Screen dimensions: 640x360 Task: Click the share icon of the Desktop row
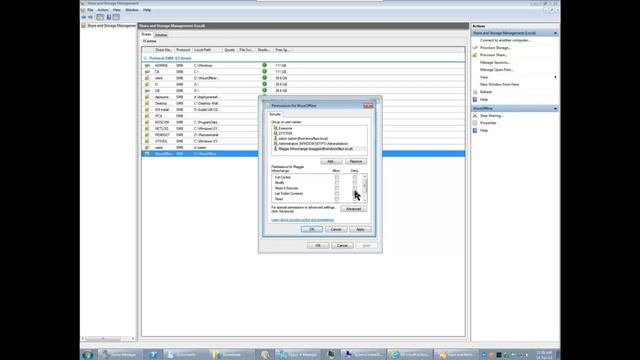click(147, 103)
